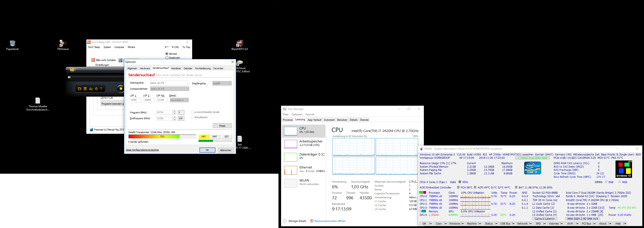
Task: Open the Zeige Konfigurationsverzeichnis link
Action: click(142, 150)
